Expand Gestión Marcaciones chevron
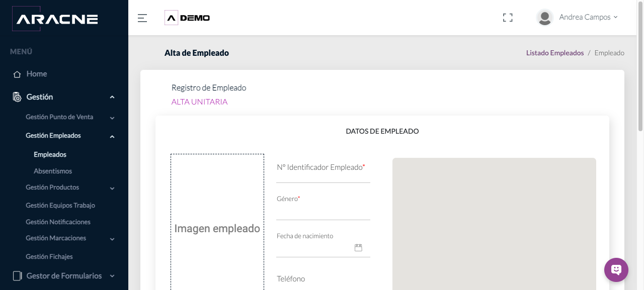Image resolution: width=644 pixels, height=290 pixels. click(112, 239)
